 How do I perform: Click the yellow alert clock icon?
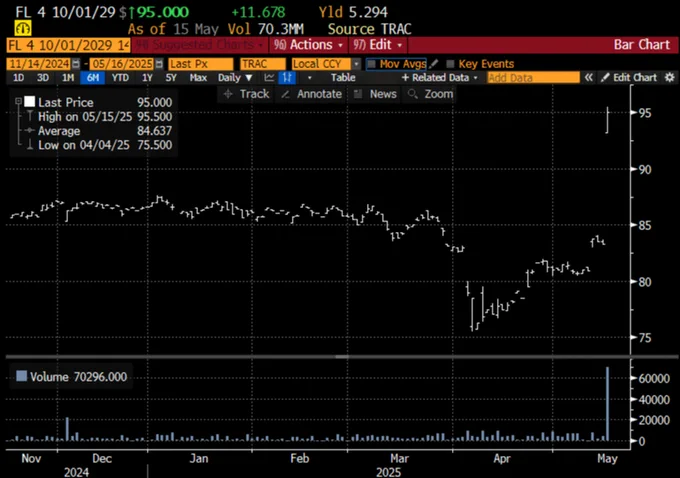coord(23,29)
